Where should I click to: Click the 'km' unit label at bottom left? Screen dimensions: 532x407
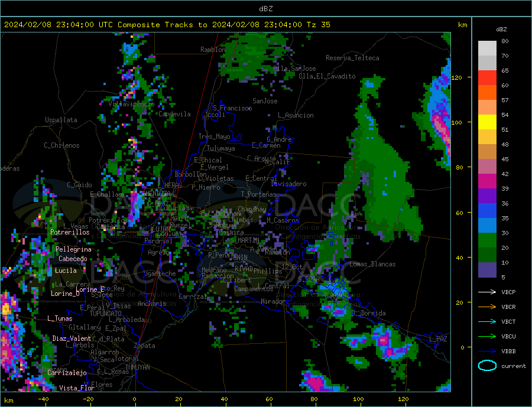coord(8,401)
